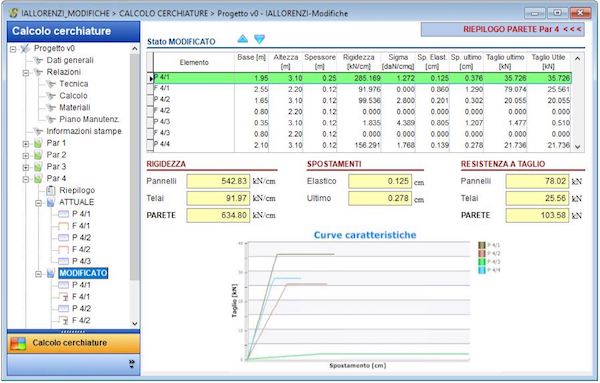Click the table scrollbar down arrow
The width and height of the screenshot is (600, 383).
[577, 147]
